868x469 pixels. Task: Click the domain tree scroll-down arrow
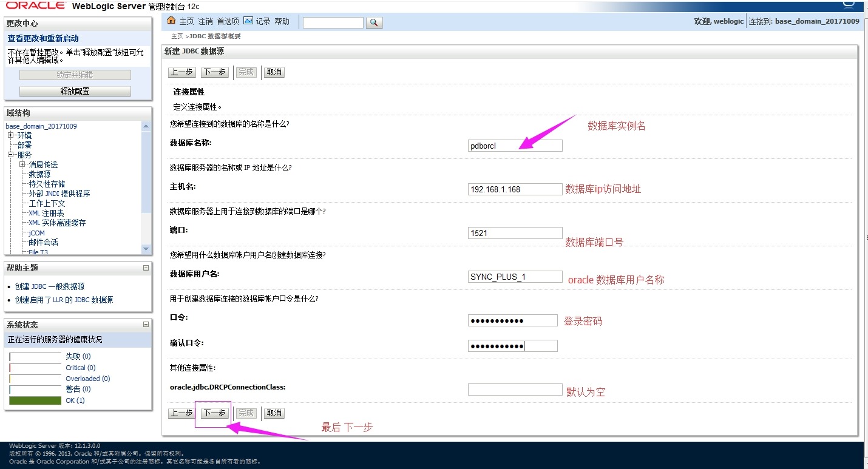[x=146, y=249]
